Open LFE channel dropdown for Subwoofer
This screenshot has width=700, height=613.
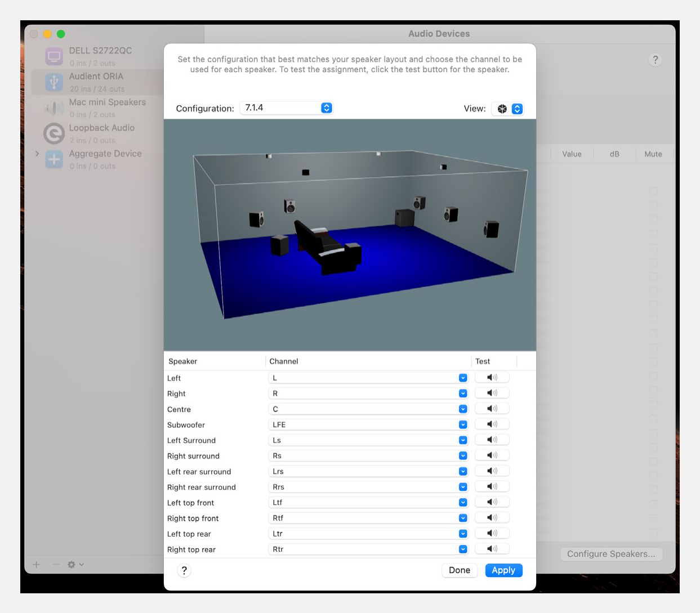[x=368, y=424]
